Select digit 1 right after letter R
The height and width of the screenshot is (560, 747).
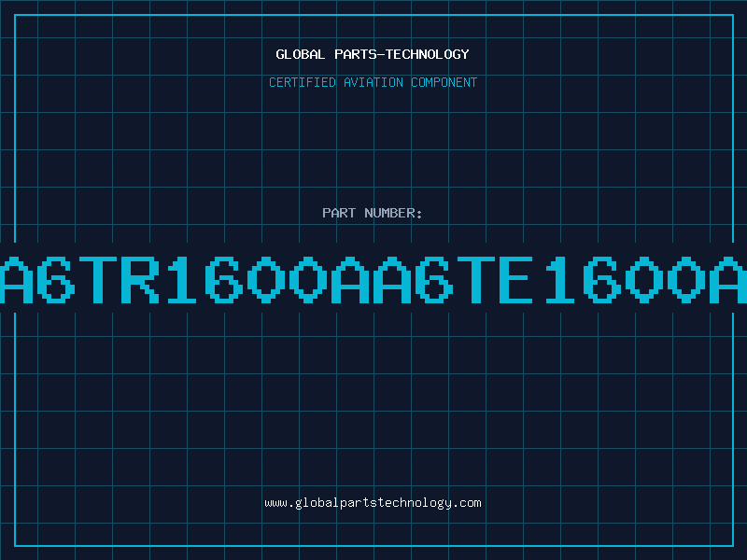pos(181,280)
